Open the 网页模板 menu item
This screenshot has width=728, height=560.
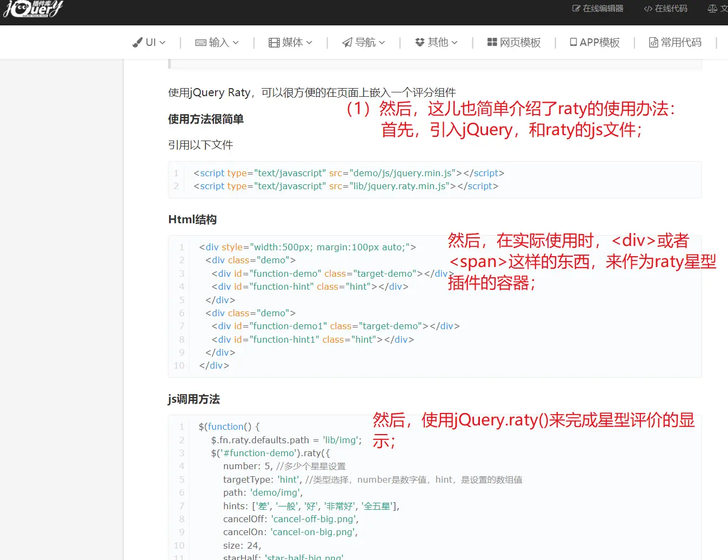(520, 43)
